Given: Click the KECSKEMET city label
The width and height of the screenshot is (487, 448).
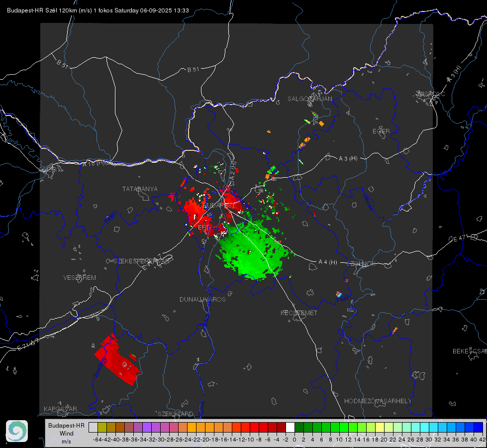Looking at the screenshot, I should (299, 313).
